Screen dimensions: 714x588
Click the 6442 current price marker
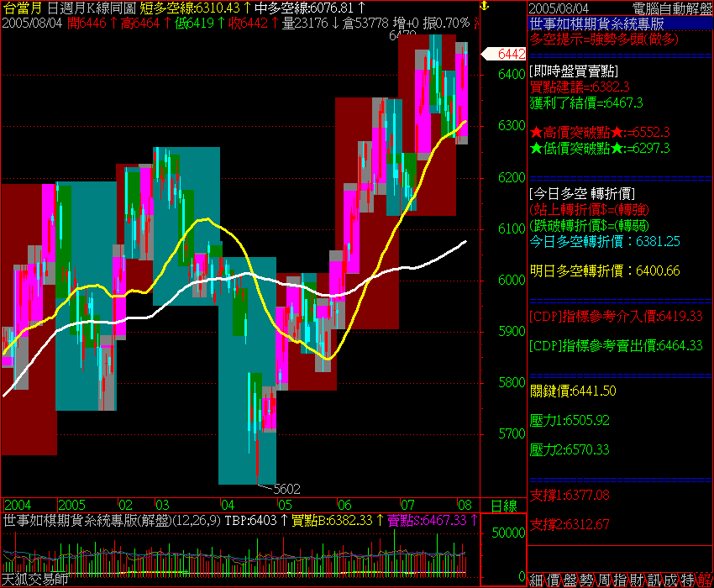click(510, 54)
